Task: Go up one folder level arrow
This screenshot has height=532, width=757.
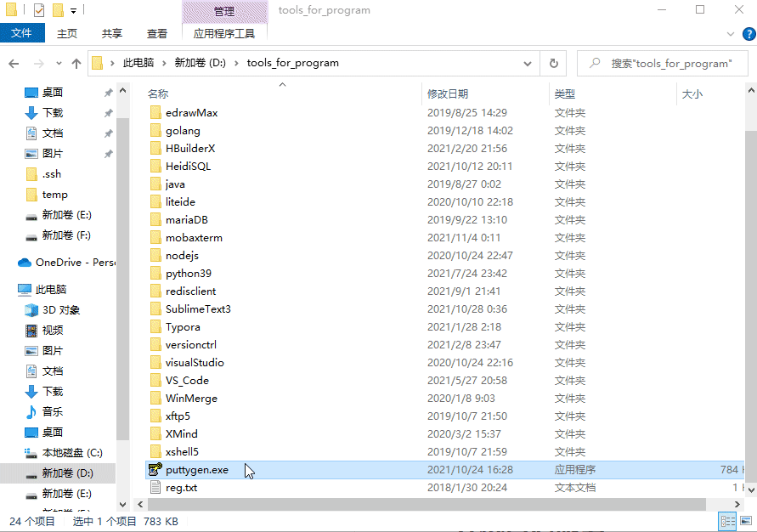Action: (76, 63)
